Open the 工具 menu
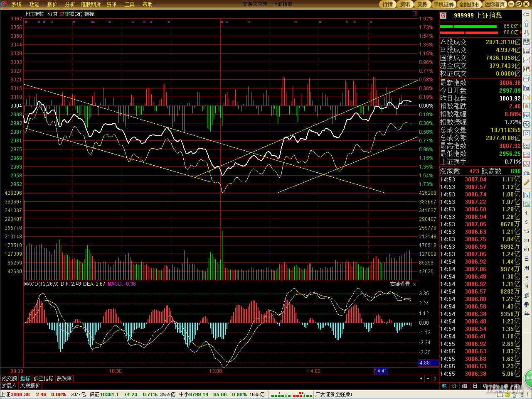The width and height of the screenshot is (532, 399). click(x=130, y=4)
